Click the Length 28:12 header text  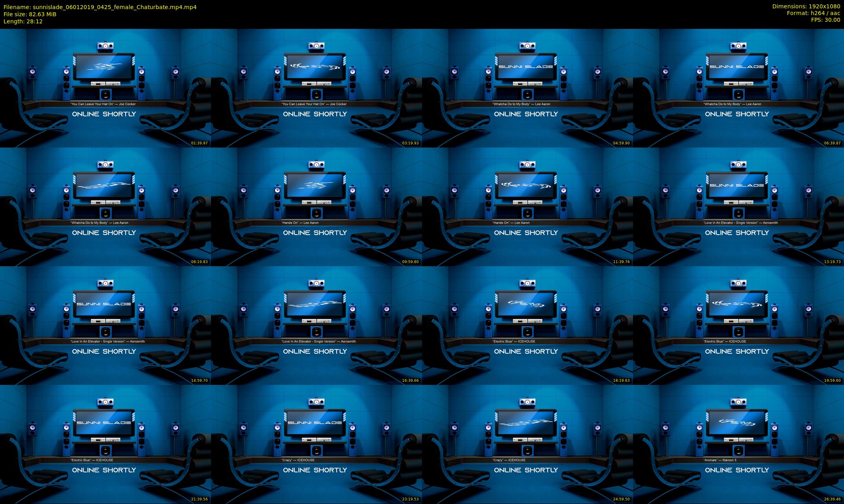click(23, 21)
